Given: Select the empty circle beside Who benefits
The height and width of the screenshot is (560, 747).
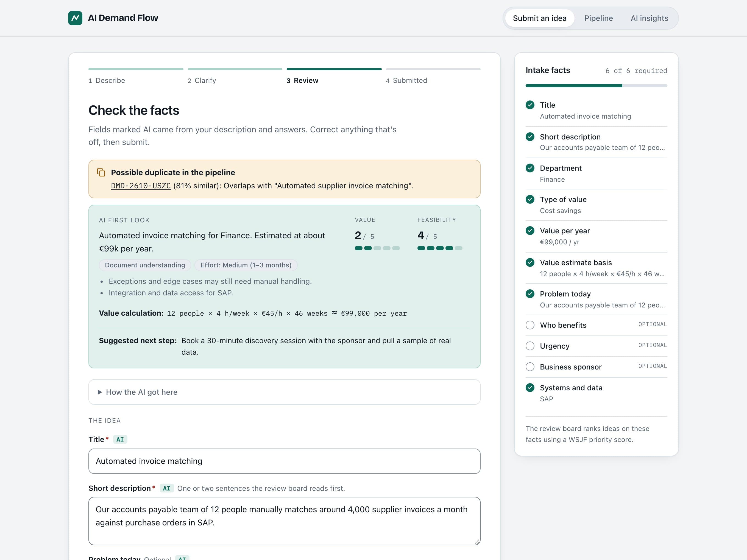Looking at the screenshot, I should coord(530,325).
